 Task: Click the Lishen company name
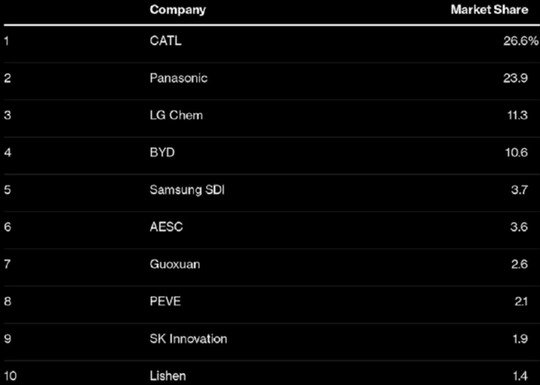[168, 376]
